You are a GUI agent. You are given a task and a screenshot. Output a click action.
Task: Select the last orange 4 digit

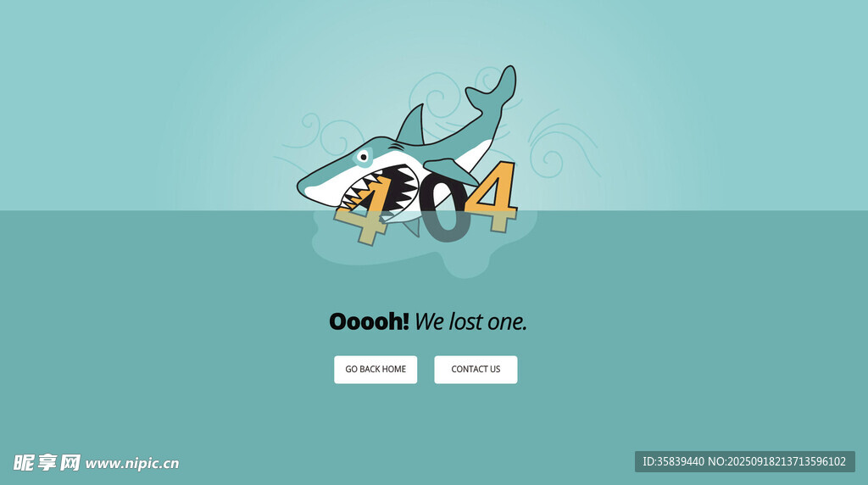click(x=492, y=196)
